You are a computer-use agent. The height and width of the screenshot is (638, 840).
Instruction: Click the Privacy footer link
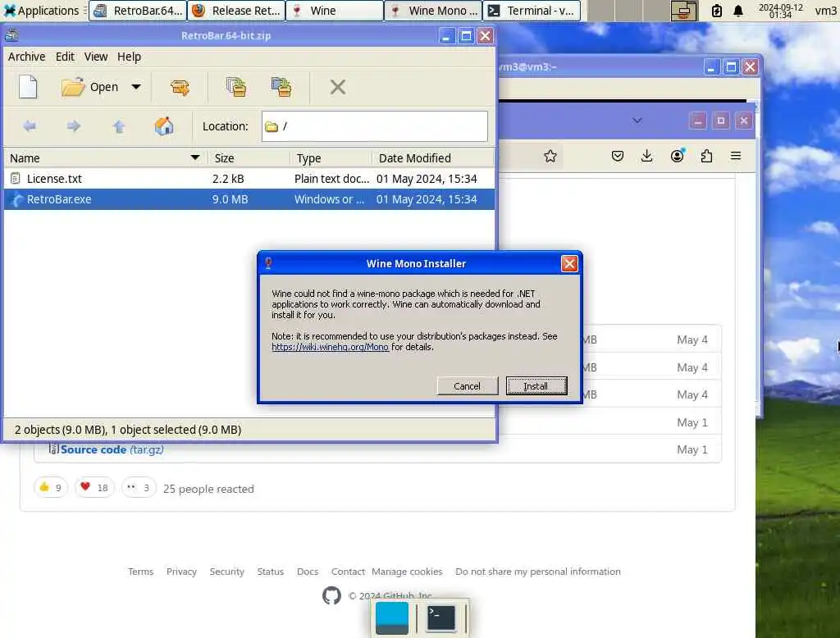pos(181,572)
